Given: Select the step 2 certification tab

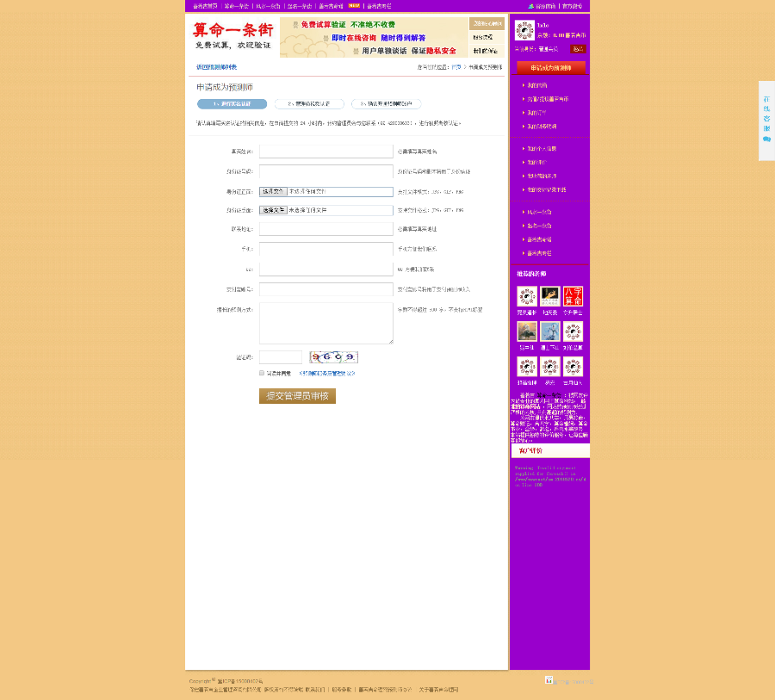Looking at the screenshot, I should click(309, 104).
